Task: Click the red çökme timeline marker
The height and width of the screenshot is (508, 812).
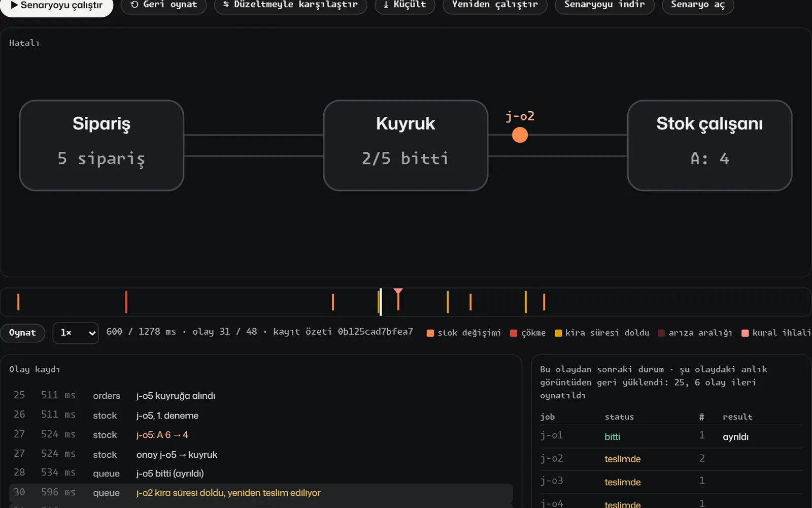Action: 126,302
